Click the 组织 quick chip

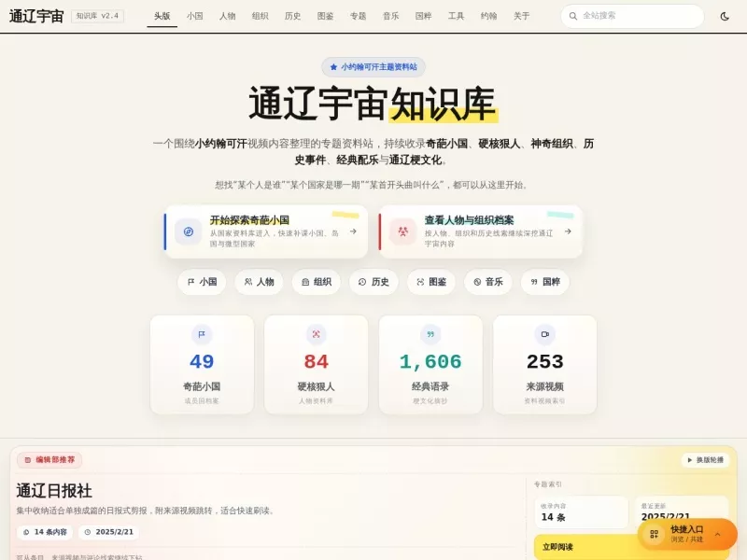tap(316, 282)
